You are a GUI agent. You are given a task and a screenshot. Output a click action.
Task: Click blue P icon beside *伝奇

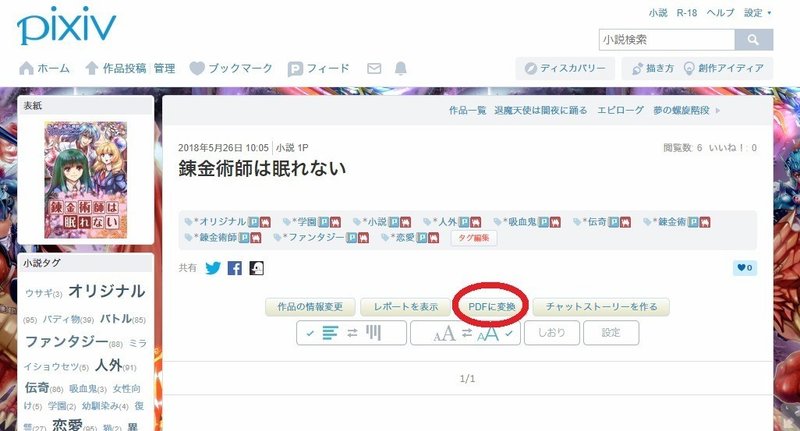pyautogui.click(x=614, y=222)
